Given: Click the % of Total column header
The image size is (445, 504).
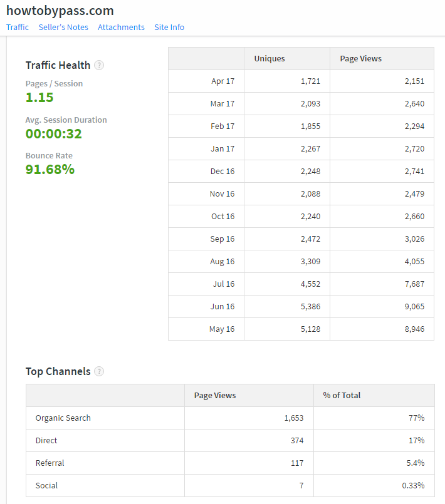Looking at the screenshot, I should click(x=342, y=396).
